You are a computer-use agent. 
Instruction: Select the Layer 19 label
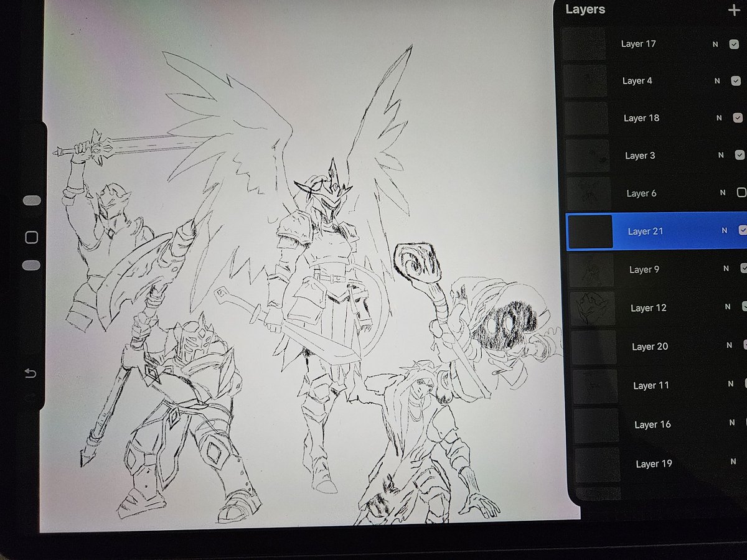click(x=654, y=464)
